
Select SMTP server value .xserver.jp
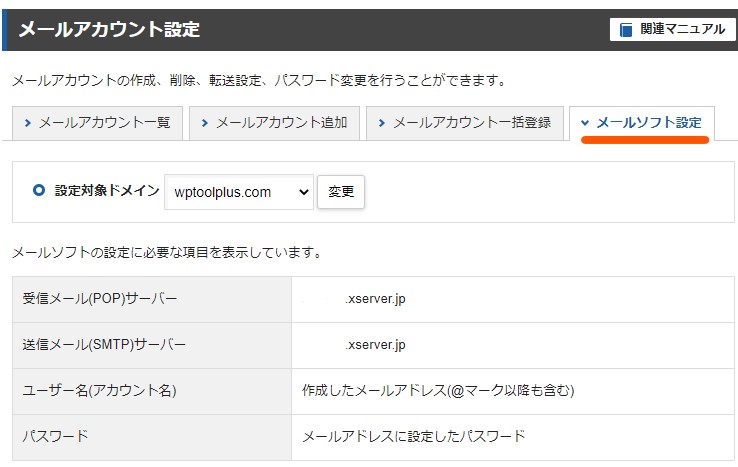pos(375,345)
